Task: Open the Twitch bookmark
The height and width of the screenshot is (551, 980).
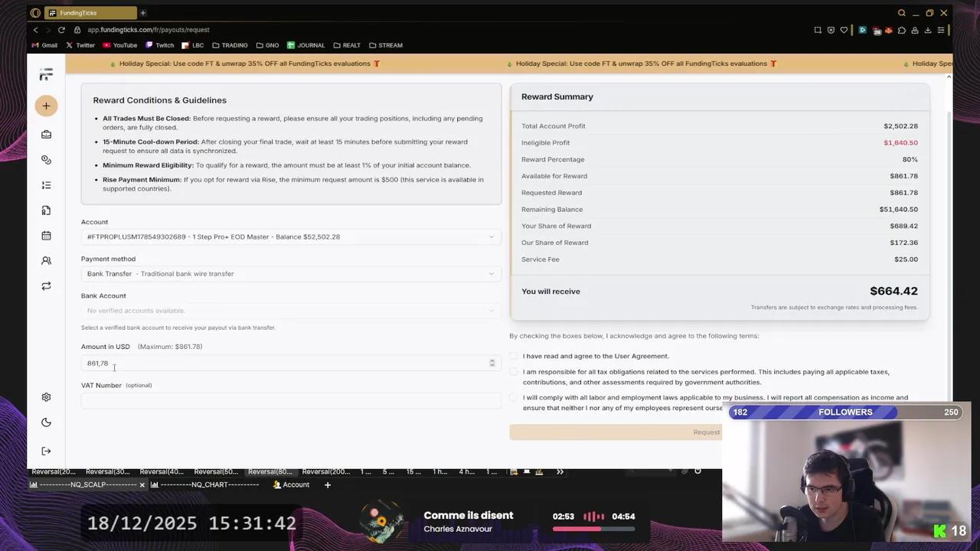Action: [160, 45]
